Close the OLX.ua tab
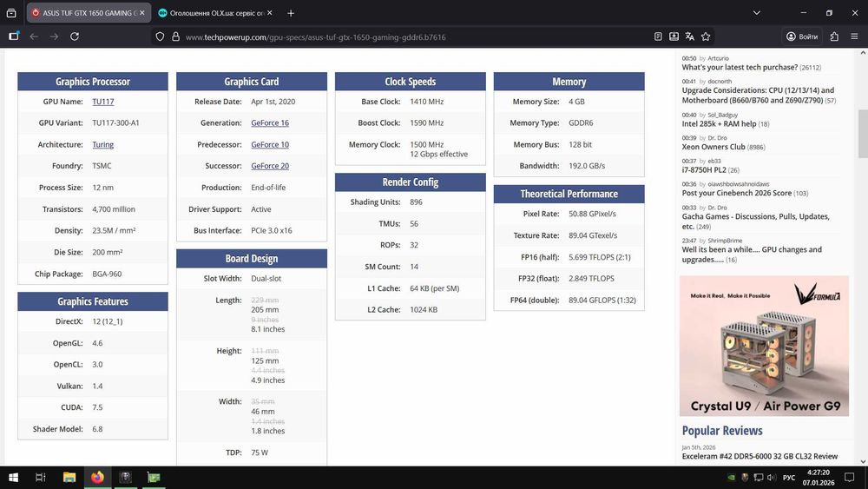 coord(270,13)
